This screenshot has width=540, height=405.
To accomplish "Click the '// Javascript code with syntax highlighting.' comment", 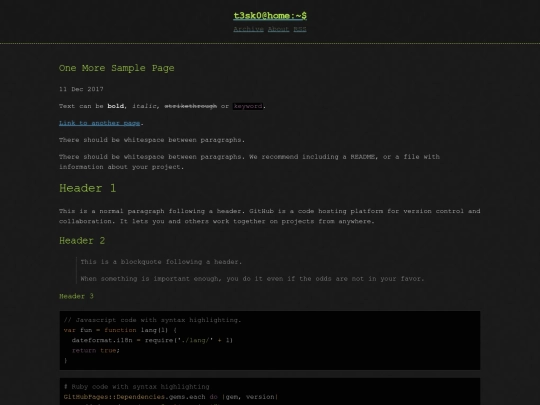I will tap(153, 320).
